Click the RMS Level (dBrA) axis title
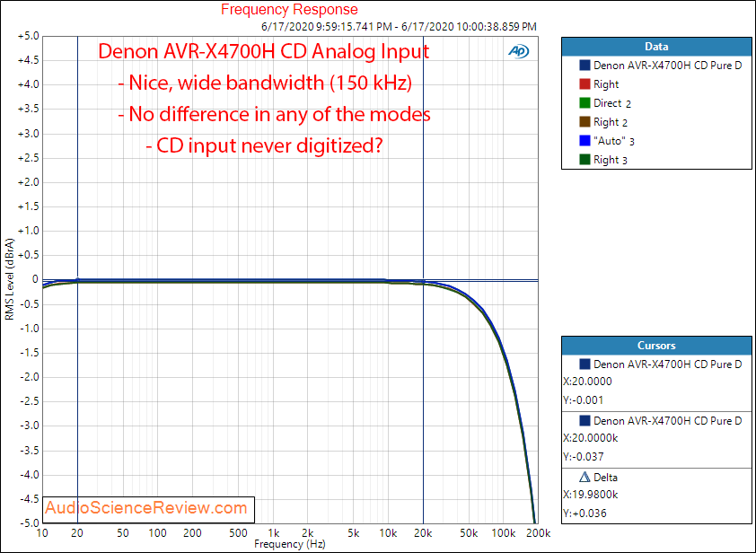The height and width of the screenshot is (553, 756). tap(9, 279)
